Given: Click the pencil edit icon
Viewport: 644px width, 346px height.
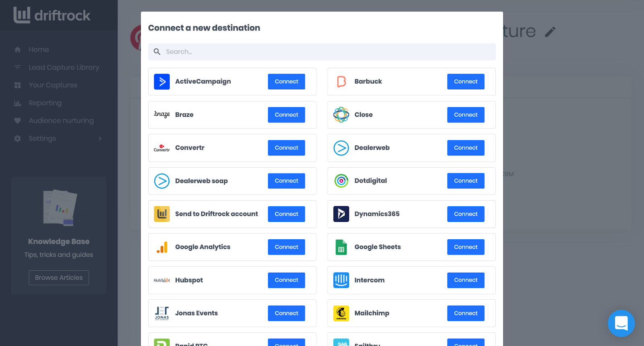Looking at the screenshot, I should pyautogui.click(x=550, y=32).
